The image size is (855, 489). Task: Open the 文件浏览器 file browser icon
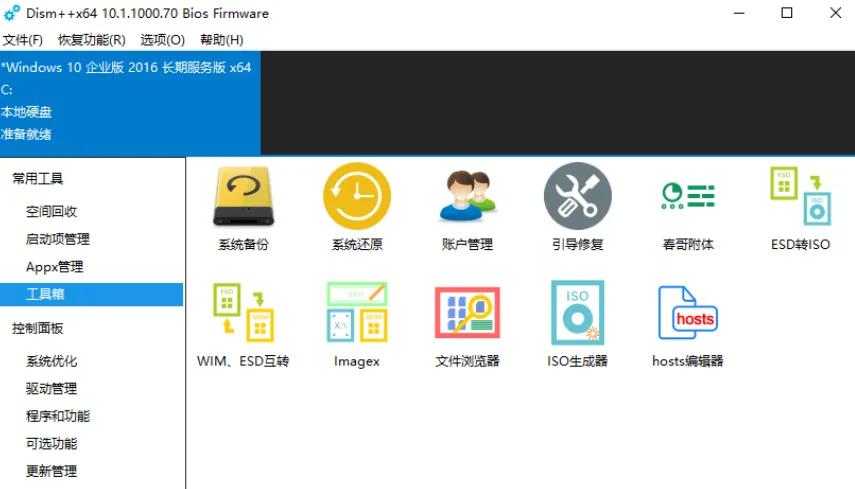pyautogui.click(x=467, y=313)
